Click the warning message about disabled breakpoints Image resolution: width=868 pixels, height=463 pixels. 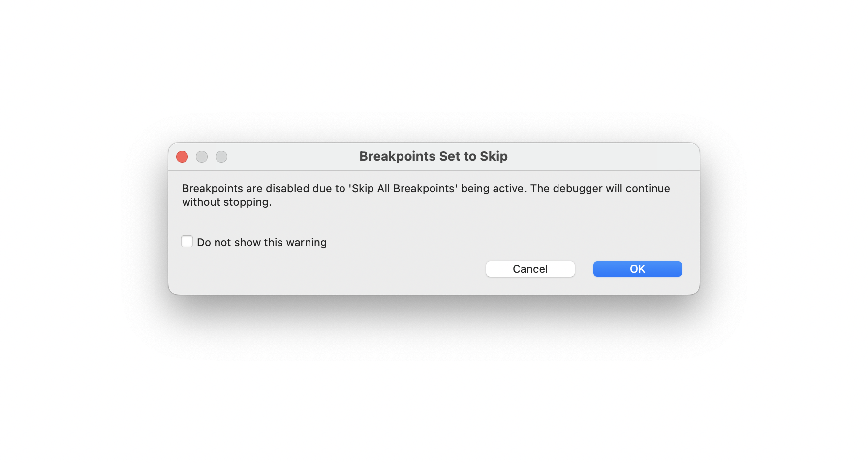click(426, 195)
